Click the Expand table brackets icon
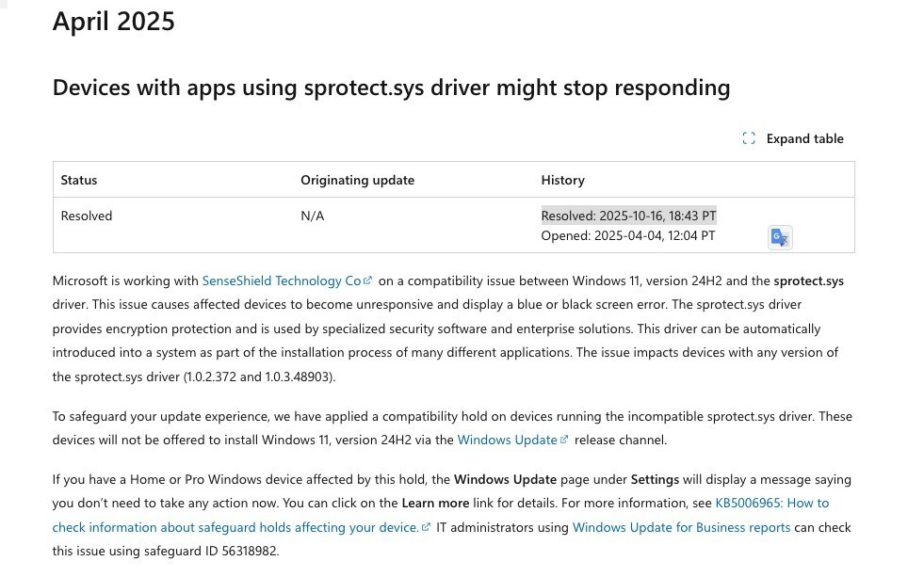Image resolution: width=924 pixels, height=577 pixels. click(749, 138)
